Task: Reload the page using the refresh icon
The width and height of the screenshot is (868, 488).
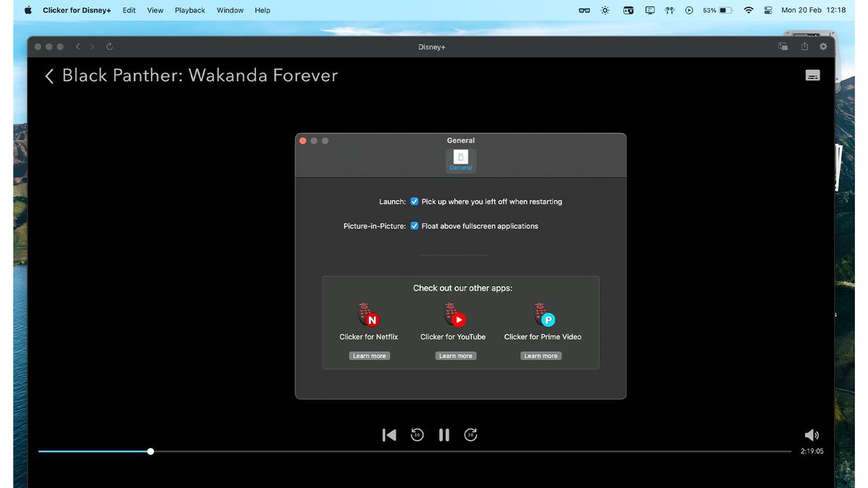Action: (109, 46)
